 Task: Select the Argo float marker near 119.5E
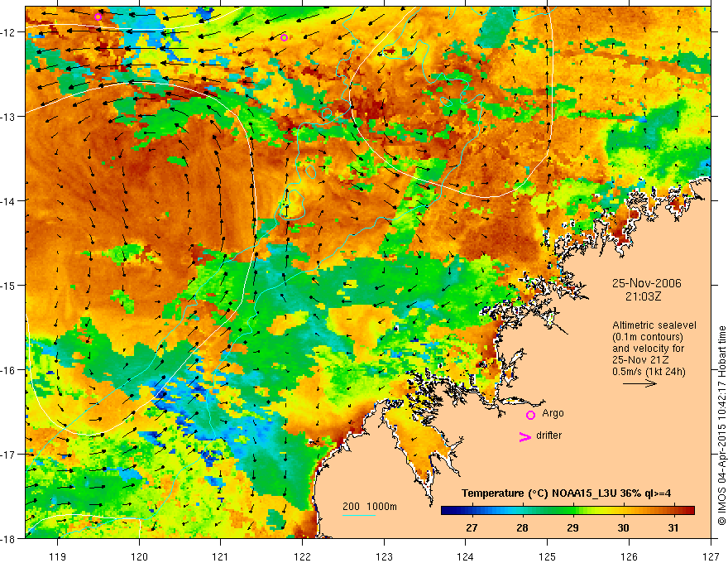pyautogui.click(x=98, y=17)
